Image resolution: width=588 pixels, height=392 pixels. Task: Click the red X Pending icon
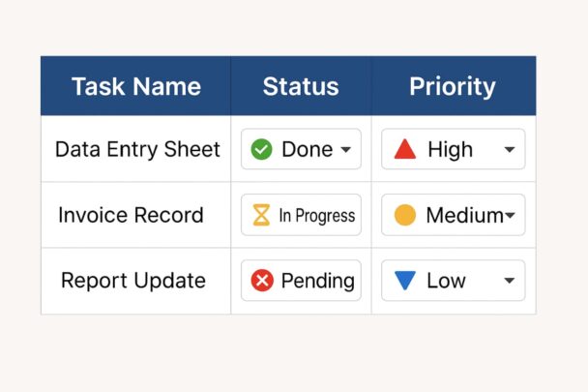tap(261, 281)
